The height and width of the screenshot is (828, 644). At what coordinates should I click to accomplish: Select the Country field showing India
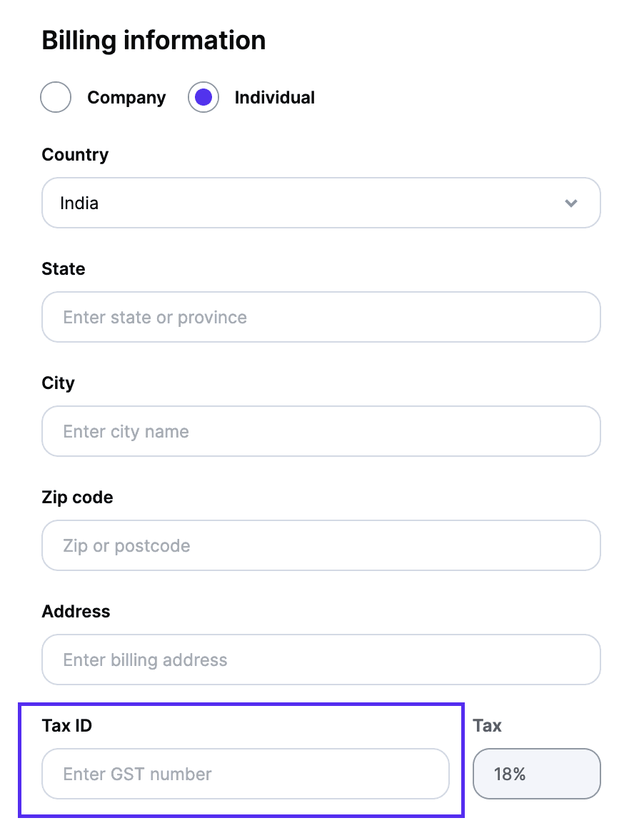point(321,203)
